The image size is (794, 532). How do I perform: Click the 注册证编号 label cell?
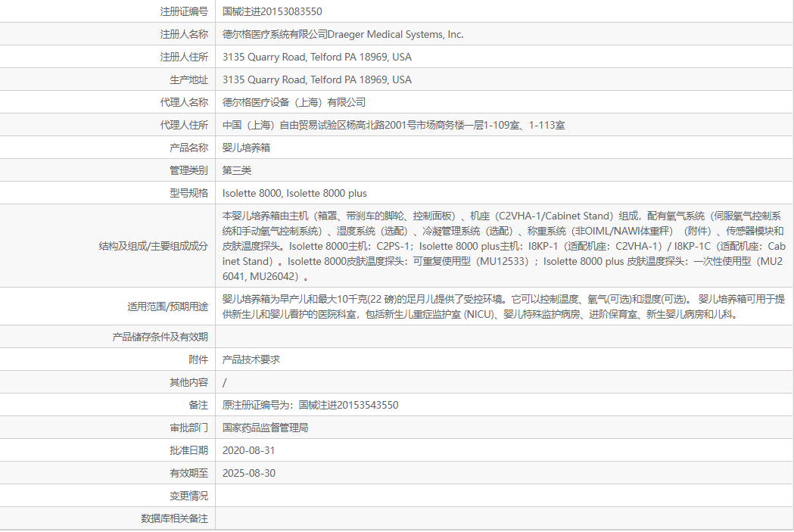(184, 11)
